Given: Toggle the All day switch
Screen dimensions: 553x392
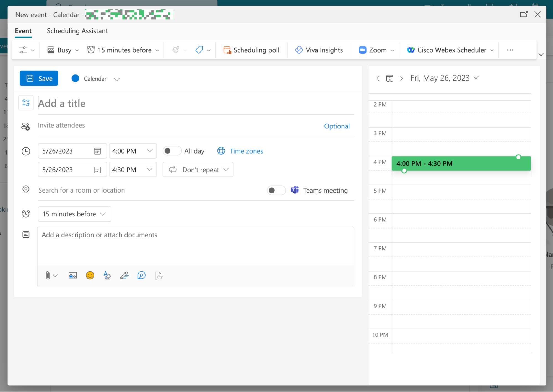Looking at the screenshot, I should 171,151.
